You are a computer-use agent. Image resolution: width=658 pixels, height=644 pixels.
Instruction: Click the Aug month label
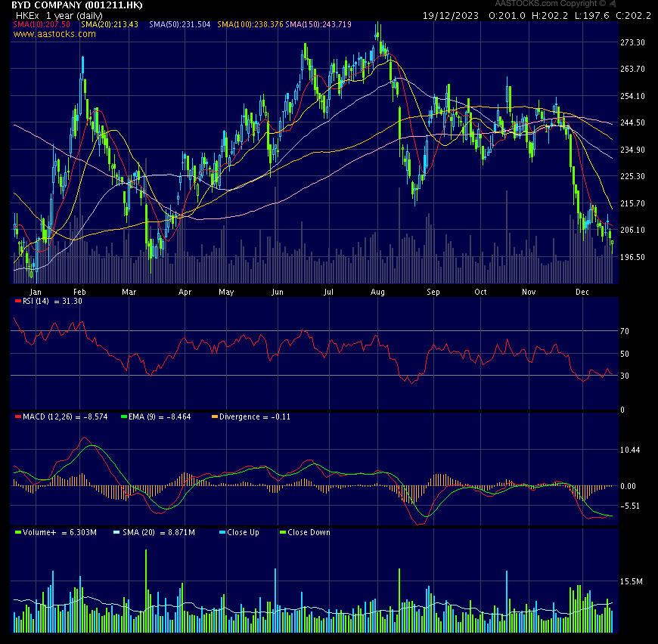pos(377,292)
